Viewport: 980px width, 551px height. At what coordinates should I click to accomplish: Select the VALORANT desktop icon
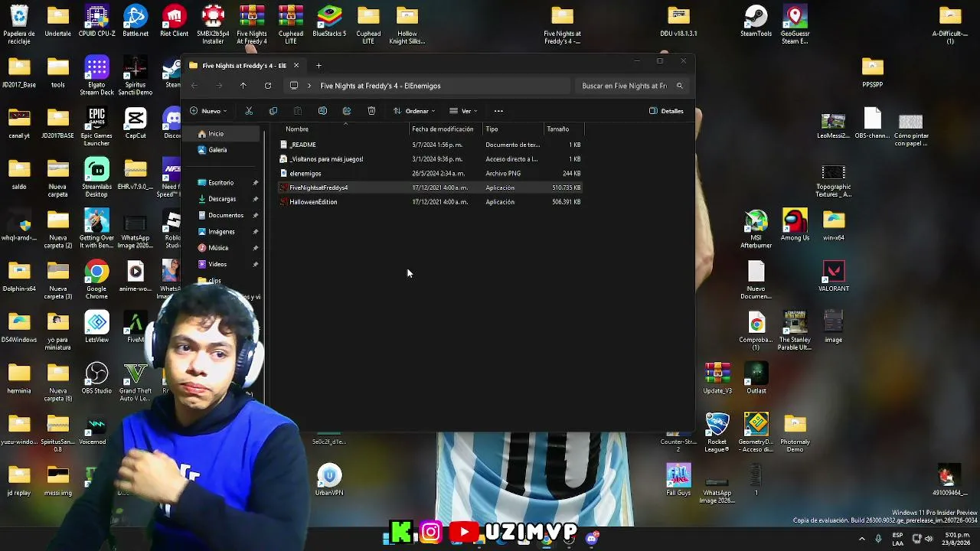click(x=834, y=276)
